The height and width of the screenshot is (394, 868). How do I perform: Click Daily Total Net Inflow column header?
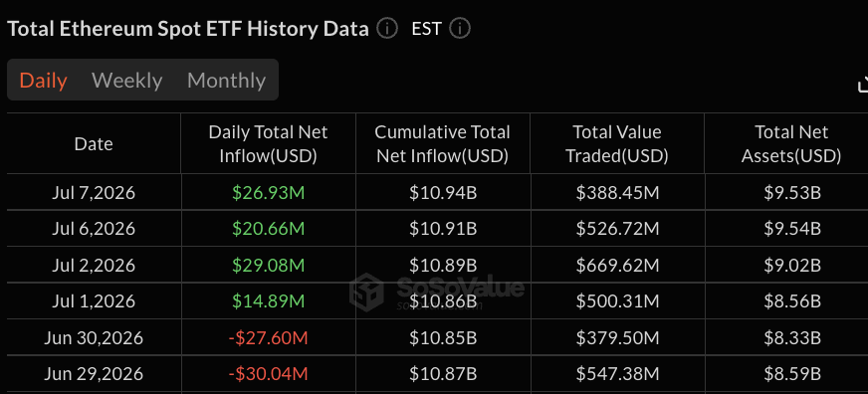pyautogui.click(x=268, y=144)
